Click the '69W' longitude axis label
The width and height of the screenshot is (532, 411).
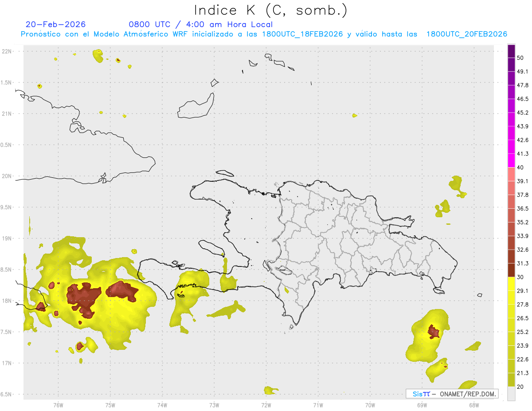click(x=422, y=405)
